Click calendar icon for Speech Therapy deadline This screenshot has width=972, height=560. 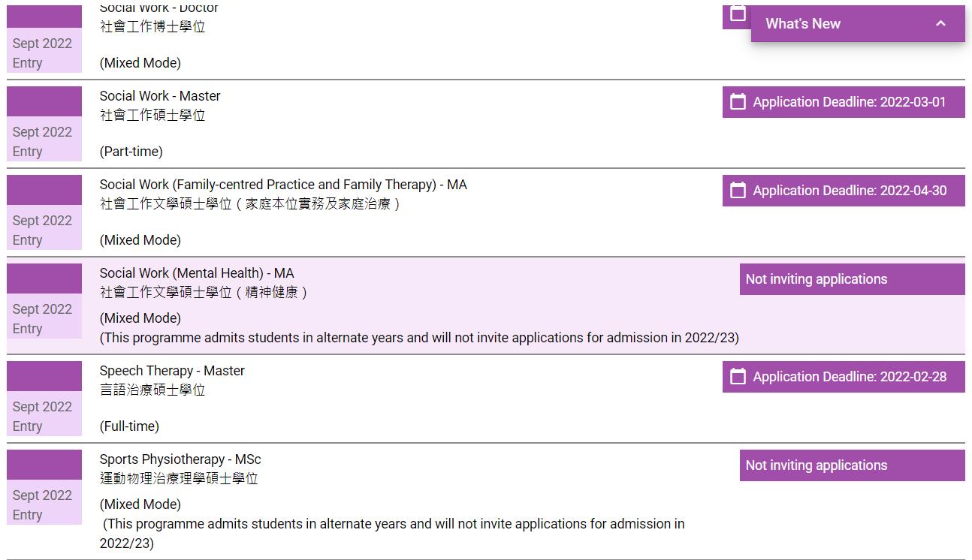pyautogui.click(x=738, y=377)
